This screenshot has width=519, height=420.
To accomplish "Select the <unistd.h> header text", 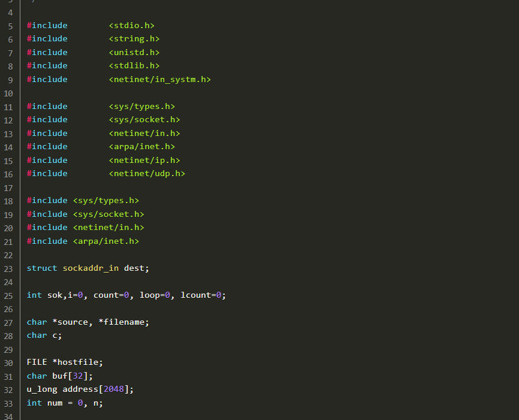I will [x=134, y=52].
